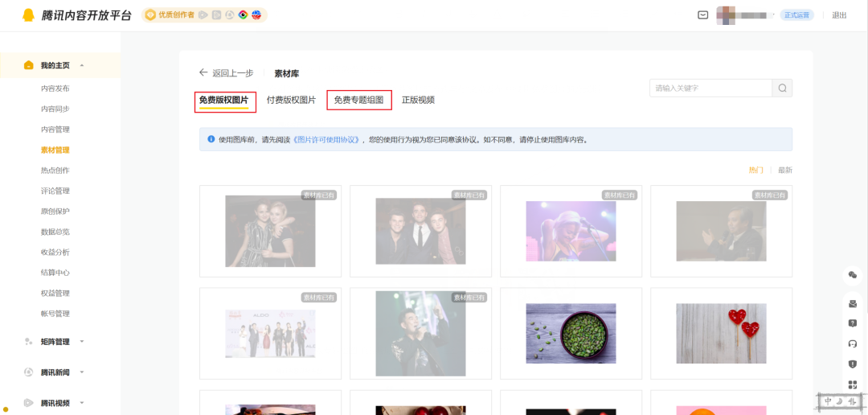Open 帐号管理 in the sidebar

55,314
